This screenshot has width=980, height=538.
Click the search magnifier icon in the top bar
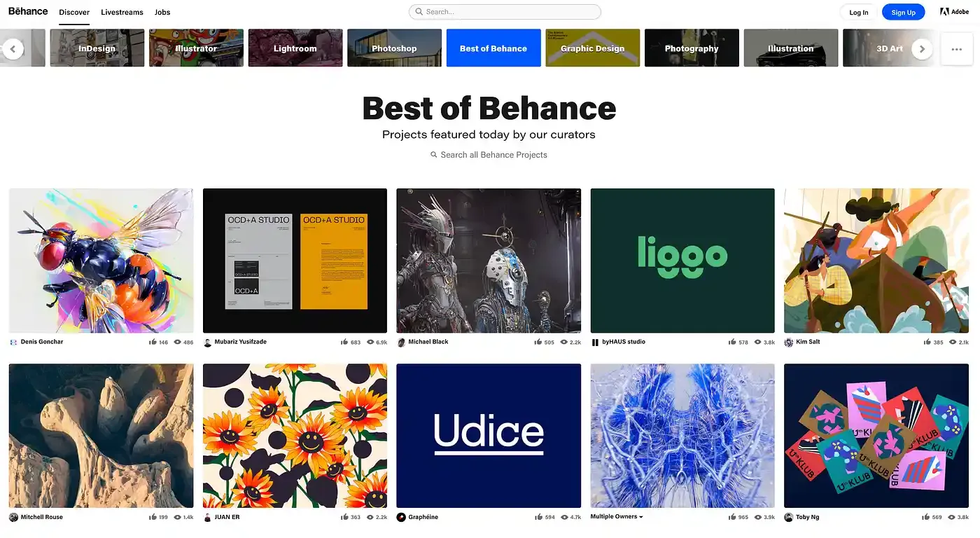tap(419, 12)
